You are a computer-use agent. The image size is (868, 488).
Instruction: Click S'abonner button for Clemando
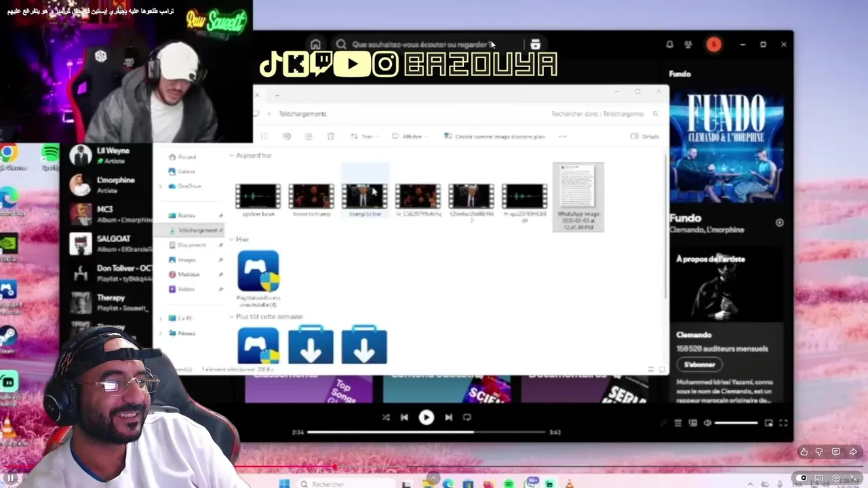coord(699,365)
